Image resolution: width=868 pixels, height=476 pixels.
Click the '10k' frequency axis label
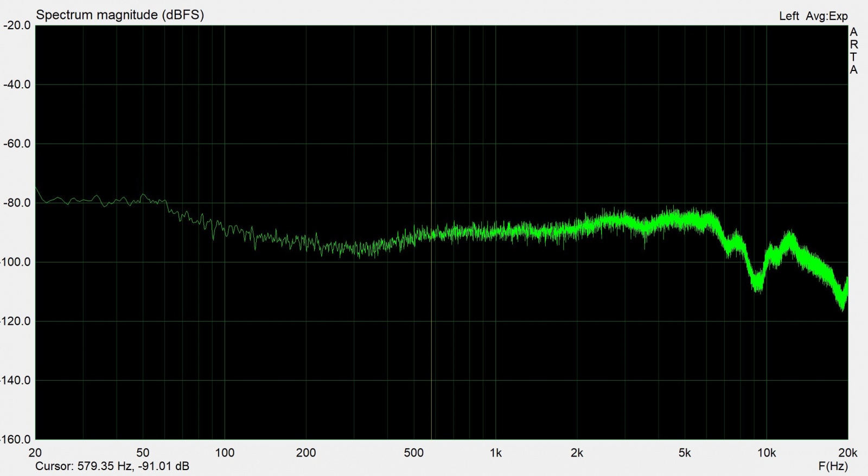[x=767, y=453]
